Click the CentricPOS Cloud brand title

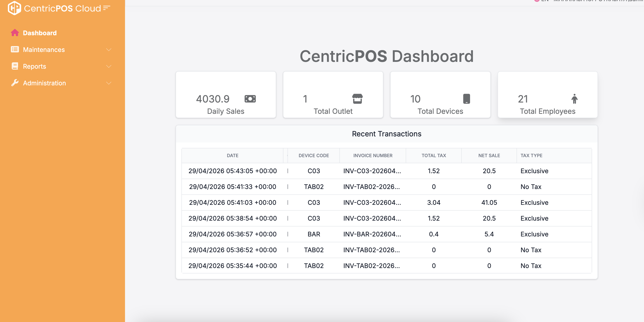click(x=63, y=8)
